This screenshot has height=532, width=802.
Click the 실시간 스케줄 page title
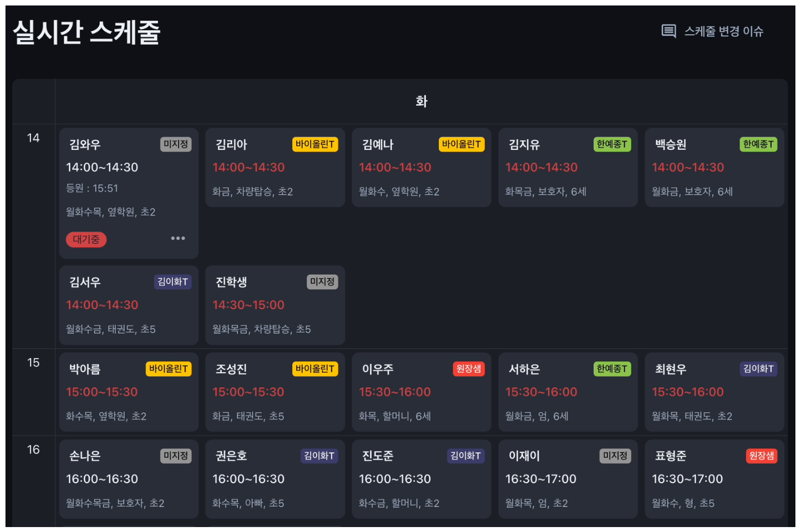pos(87,32)
